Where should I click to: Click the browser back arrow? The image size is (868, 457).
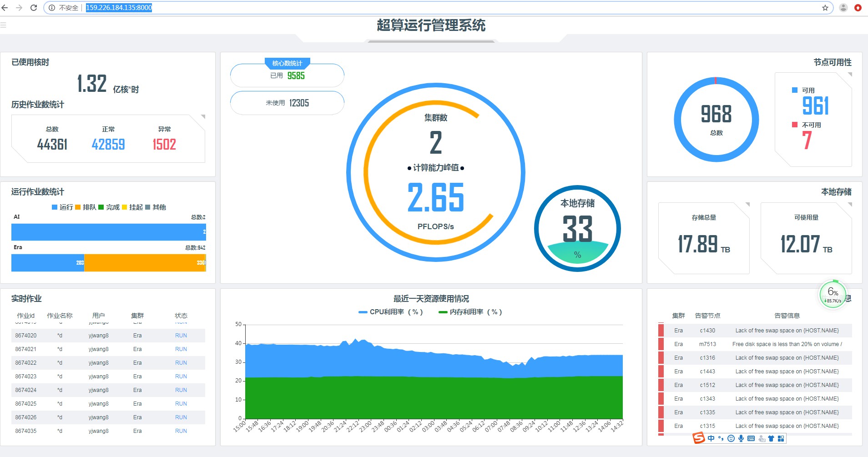(x=5, y=8)
